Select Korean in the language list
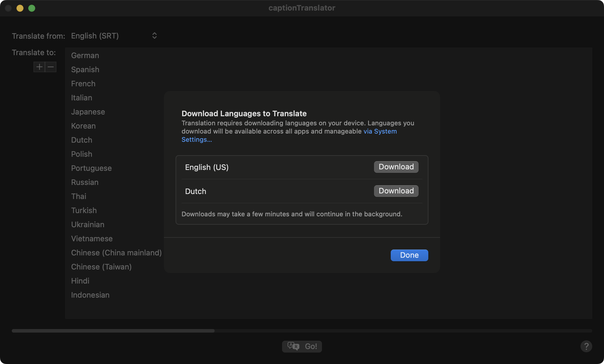 [x=83, y=126]
